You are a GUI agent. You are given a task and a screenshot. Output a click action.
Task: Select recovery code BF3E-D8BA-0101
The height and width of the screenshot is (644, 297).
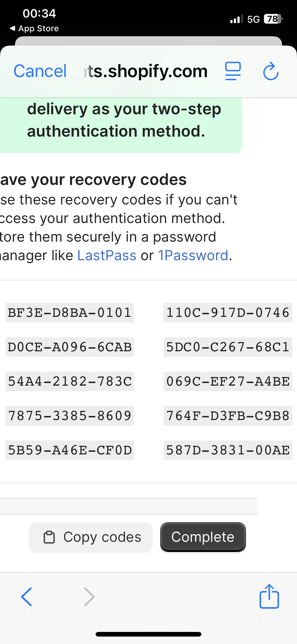70,313
